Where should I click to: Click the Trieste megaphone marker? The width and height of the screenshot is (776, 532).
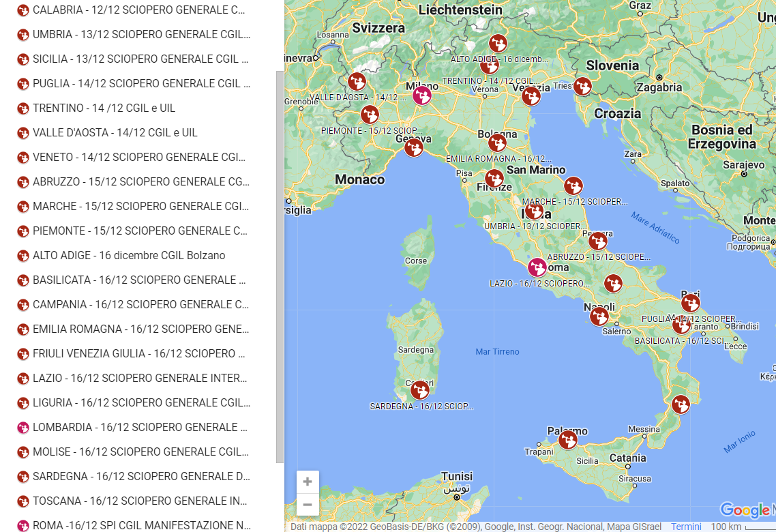tap(582, 87)
